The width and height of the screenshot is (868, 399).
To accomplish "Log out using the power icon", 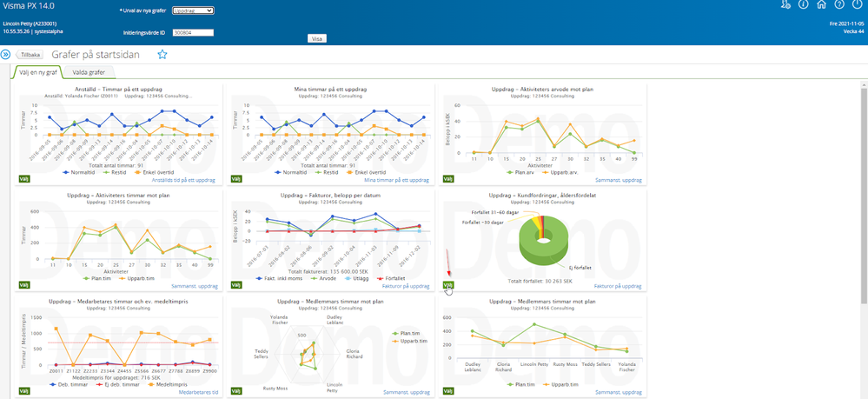I will pos(858,4).
